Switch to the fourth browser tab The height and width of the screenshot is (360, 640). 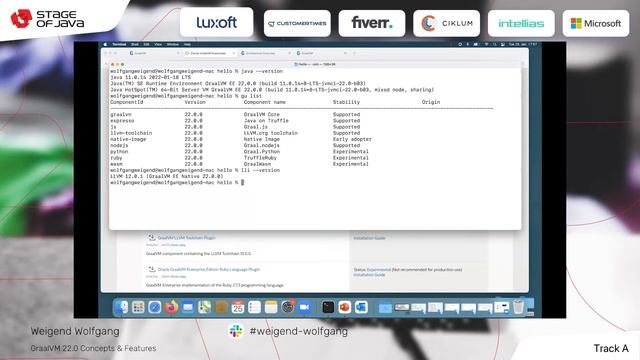tap(321, 53)
